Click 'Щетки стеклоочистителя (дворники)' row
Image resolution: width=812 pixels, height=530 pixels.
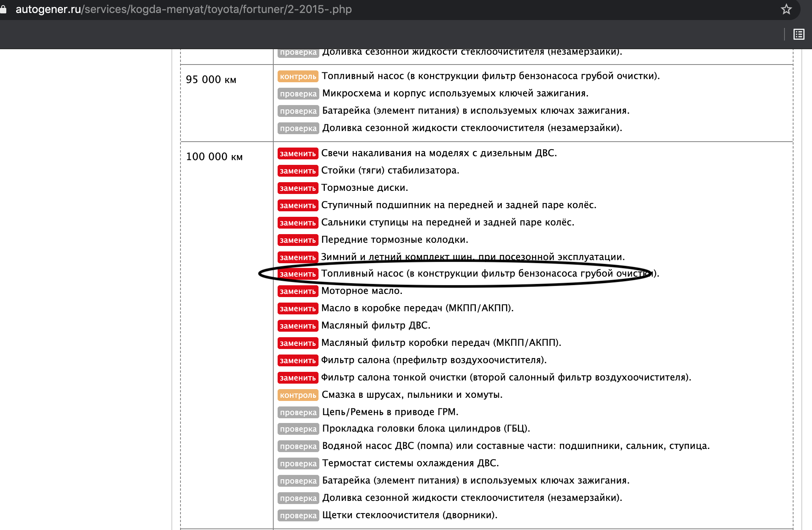[x=410, y=515]
